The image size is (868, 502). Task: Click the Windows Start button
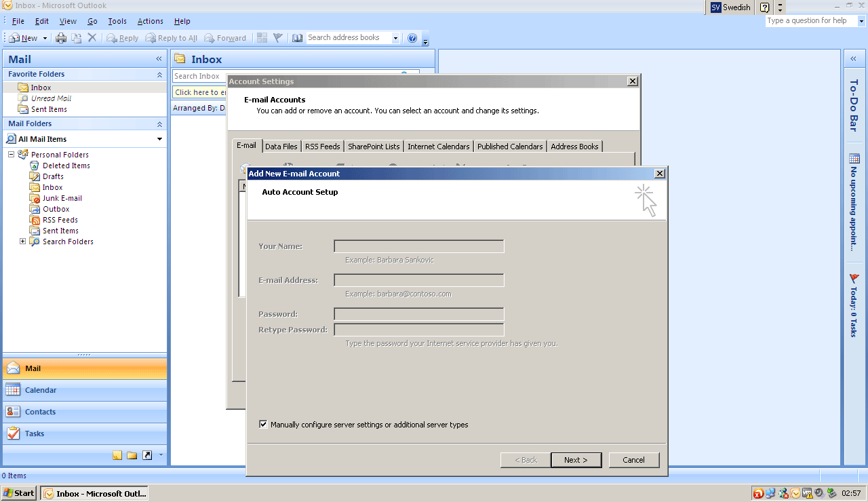pyautogui.click(x=19, y=493)
